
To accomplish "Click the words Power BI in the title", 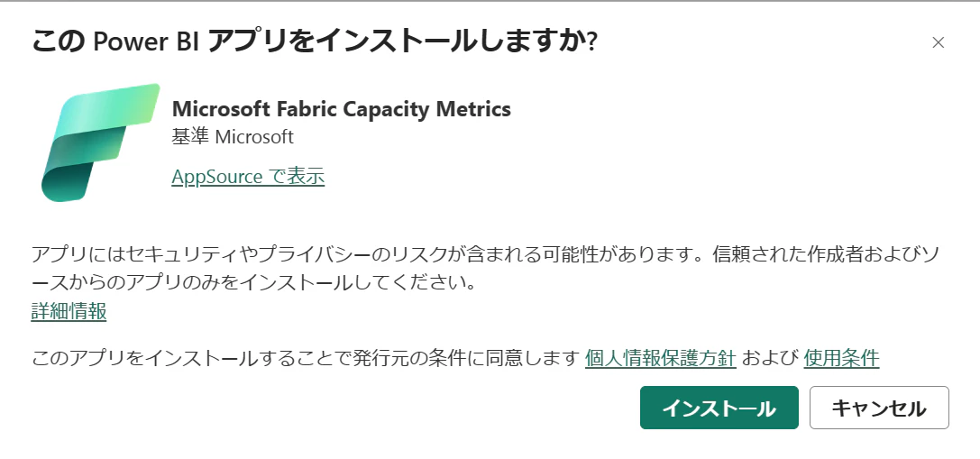I will (146, 41).
